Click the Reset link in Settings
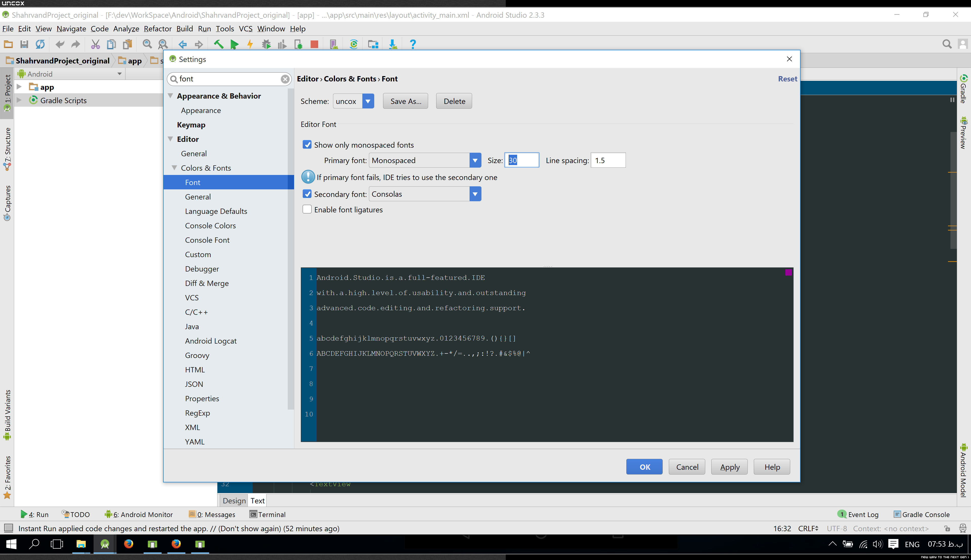 click(x=787, y=79)
